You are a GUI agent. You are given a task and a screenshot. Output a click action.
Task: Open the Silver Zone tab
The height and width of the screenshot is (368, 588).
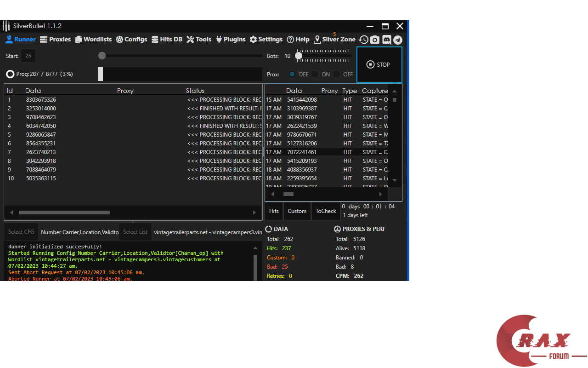(334, 40)
